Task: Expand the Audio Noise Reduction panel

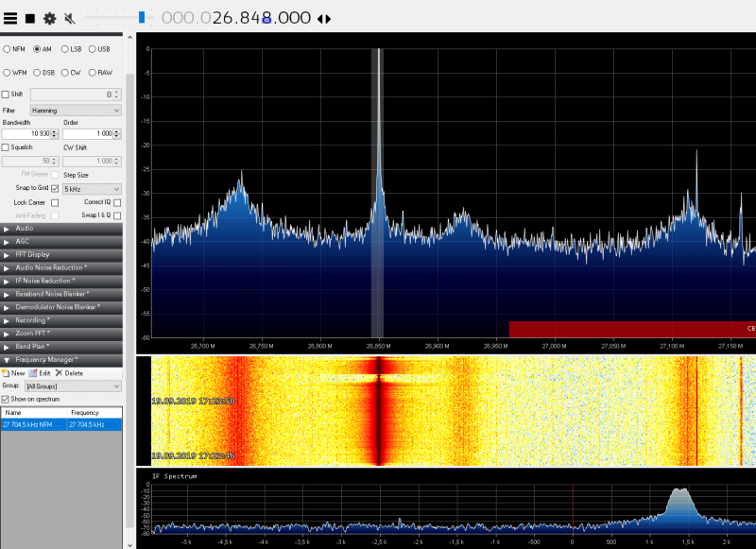Action: tap(61, 267)
